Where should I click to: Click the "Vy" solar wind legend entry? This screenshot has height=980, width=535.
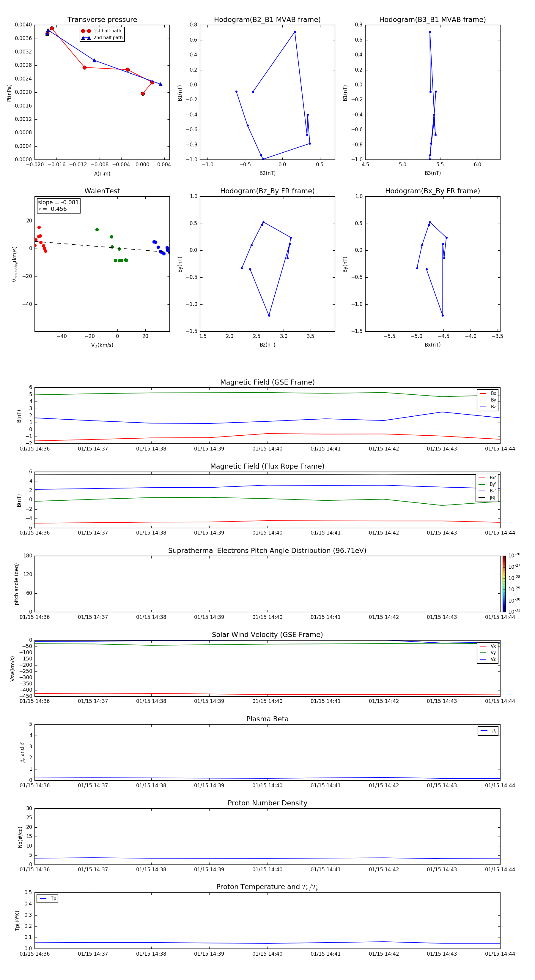488,653
